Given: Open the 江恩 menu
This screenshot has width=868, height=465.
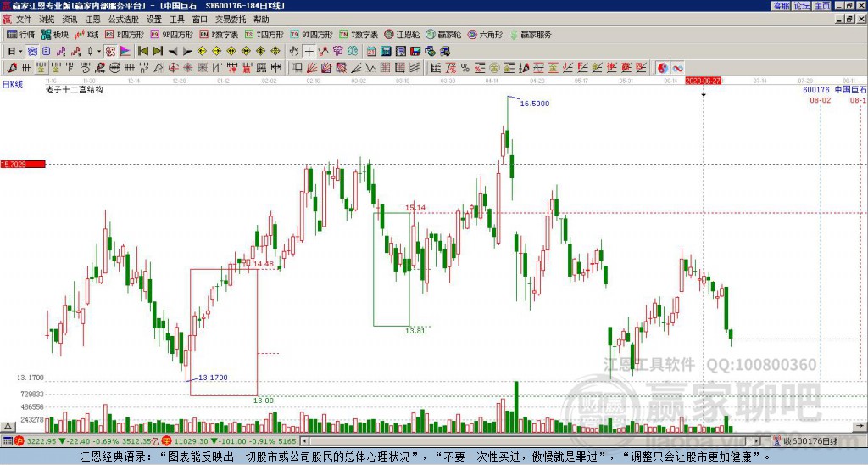Looking at the screenshot, I should [92, 20].
